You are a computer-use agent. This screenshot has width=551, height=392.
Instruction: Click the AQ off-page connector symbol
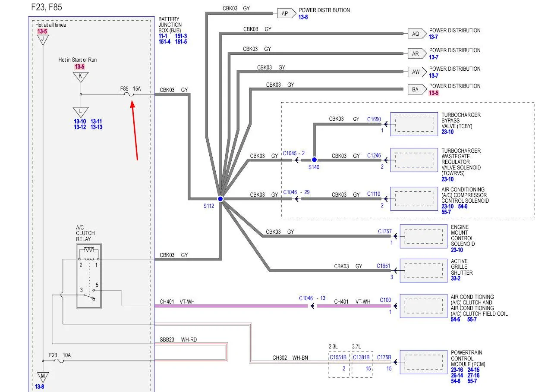(418, 34)
